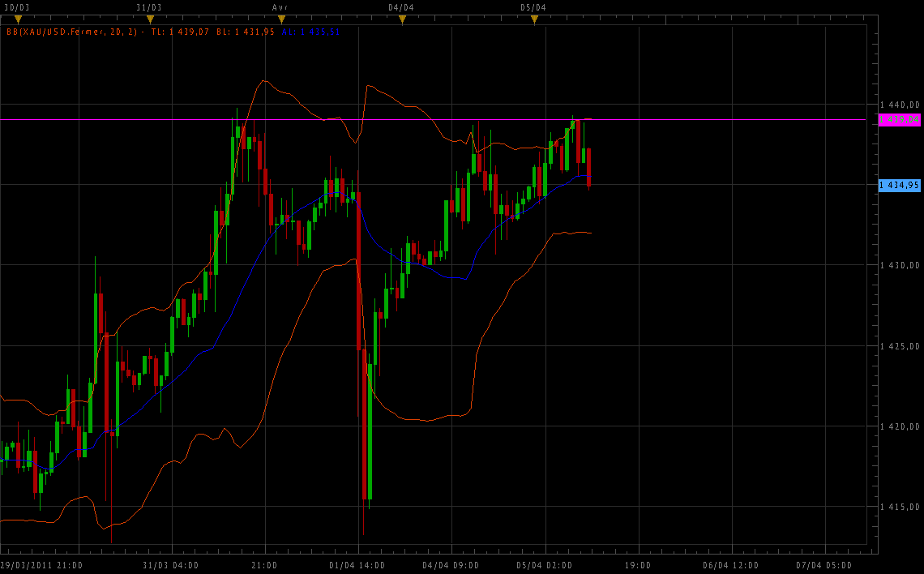
Task: Click the 1 415,00 price axis label
Action: coord(900,507)
